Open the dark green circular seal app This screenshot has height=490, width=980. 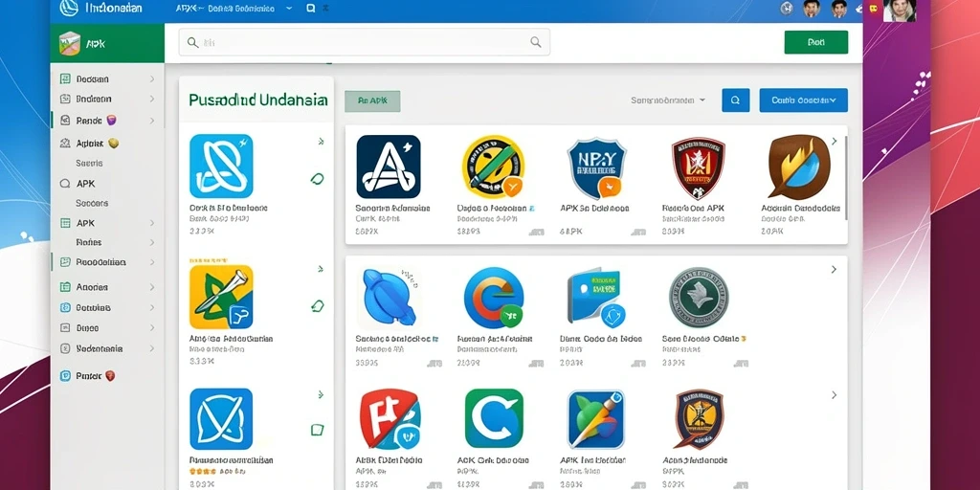click(x=698, y=298)
